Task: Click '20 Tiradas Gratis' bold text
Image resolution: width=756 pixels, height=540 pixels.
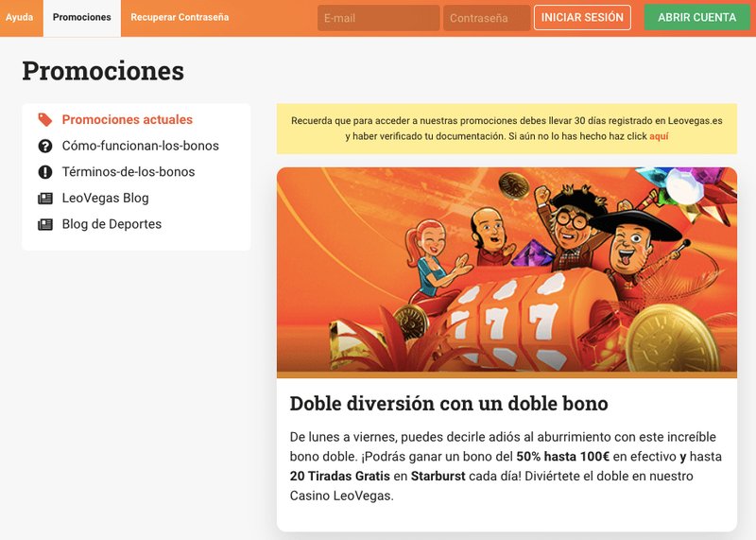Action: (339, 477)
